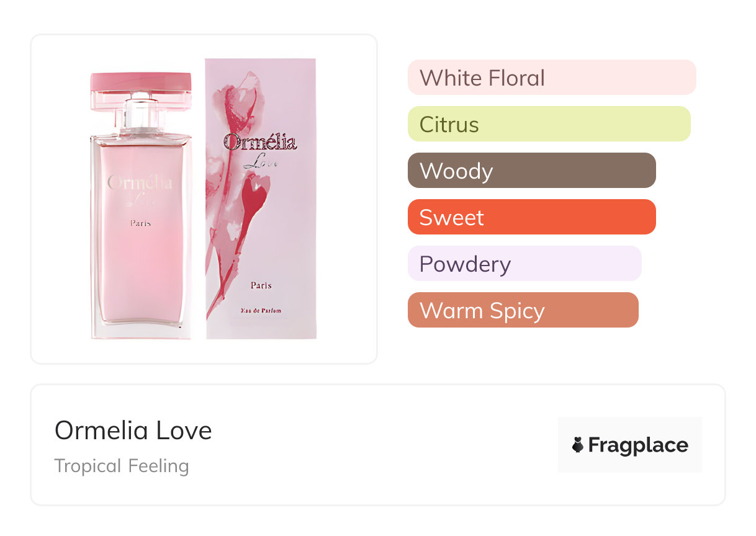Click the Fragplace logo icon

[578, 445]
